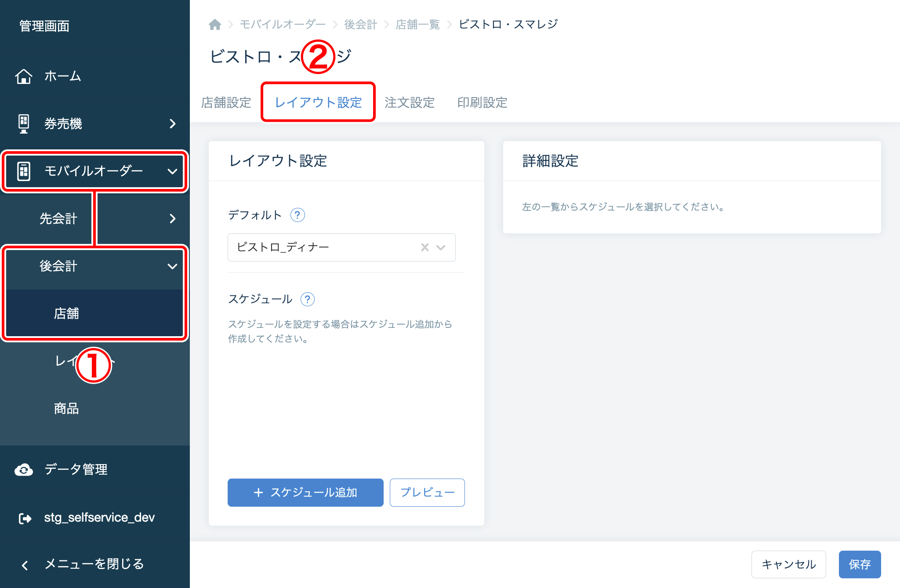Click the 保存 save button
This screenshot has height=588, width=900.
[860, 564]
